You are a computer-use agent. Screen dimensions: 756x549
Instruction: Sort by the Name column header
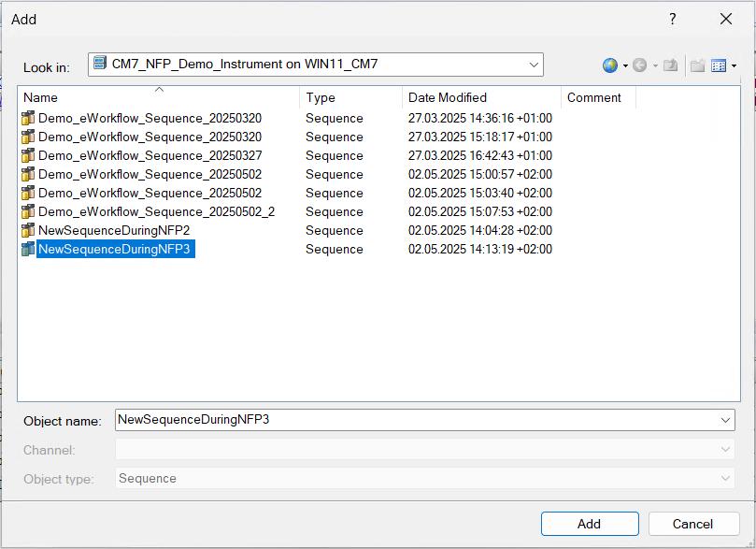[159, 97]
